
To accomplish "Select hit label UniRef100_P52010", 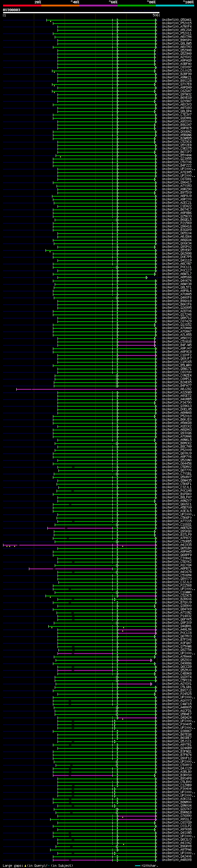I will tap(176, 416).
